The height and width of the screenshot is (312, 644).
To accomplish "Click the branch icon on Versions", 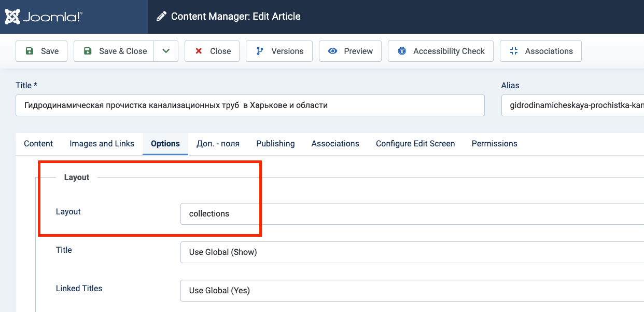I will [260, 51].
